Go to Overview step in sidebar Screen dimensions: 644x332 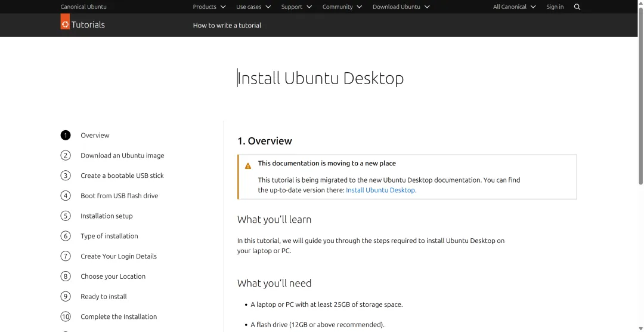coord(95,136)
